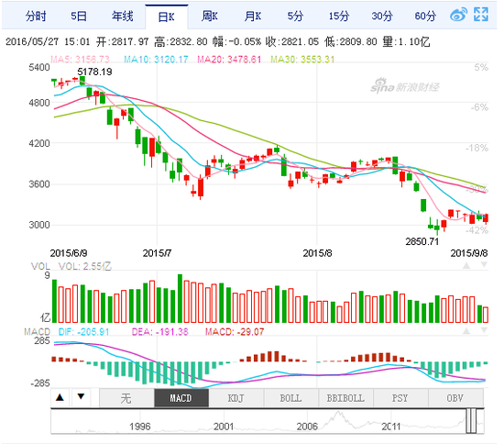Select the KDJ indicator
The width and height of the screenshot is (504, 444).
coord(236,398)
